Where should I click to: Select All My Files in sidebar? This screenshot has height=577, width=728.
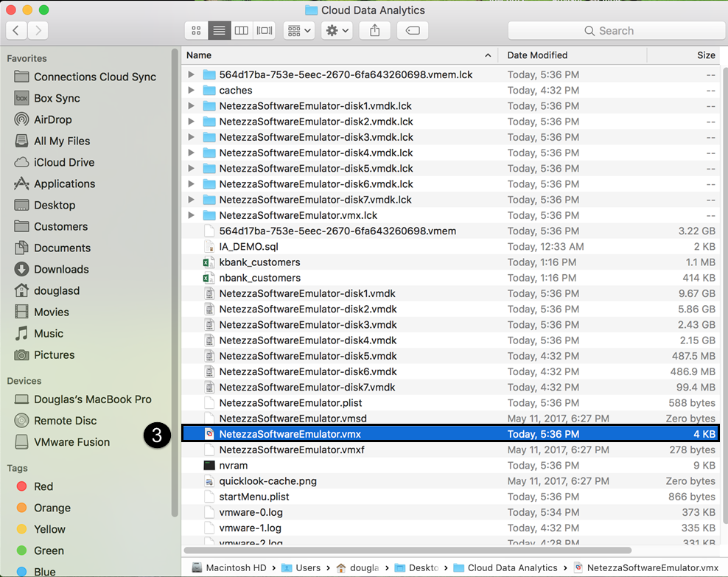coord(52,141)
